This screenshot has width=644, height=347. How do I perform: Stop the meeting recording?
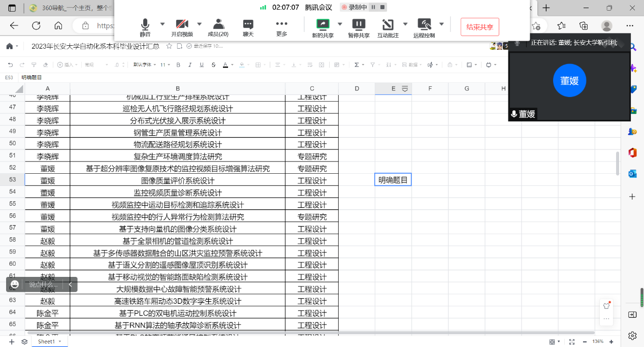(383, 7)
